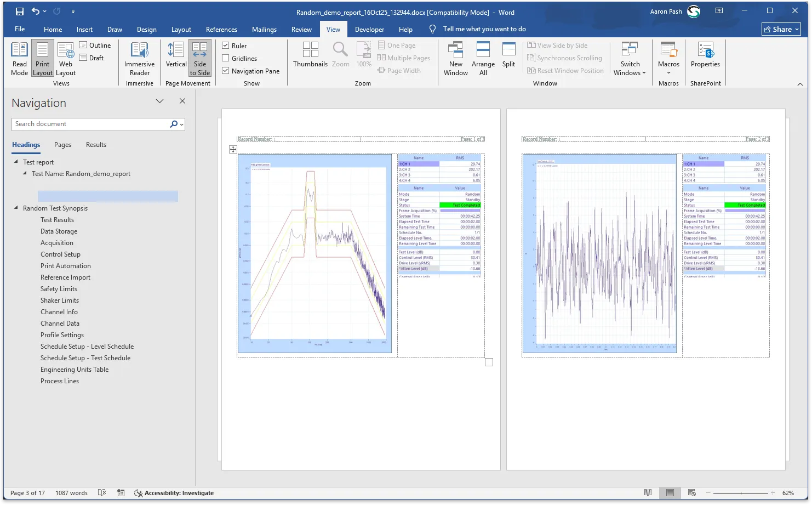Select the Web Layout view
Image resolution: width=812 pixels, height=505 pixels.
(65, 58)
